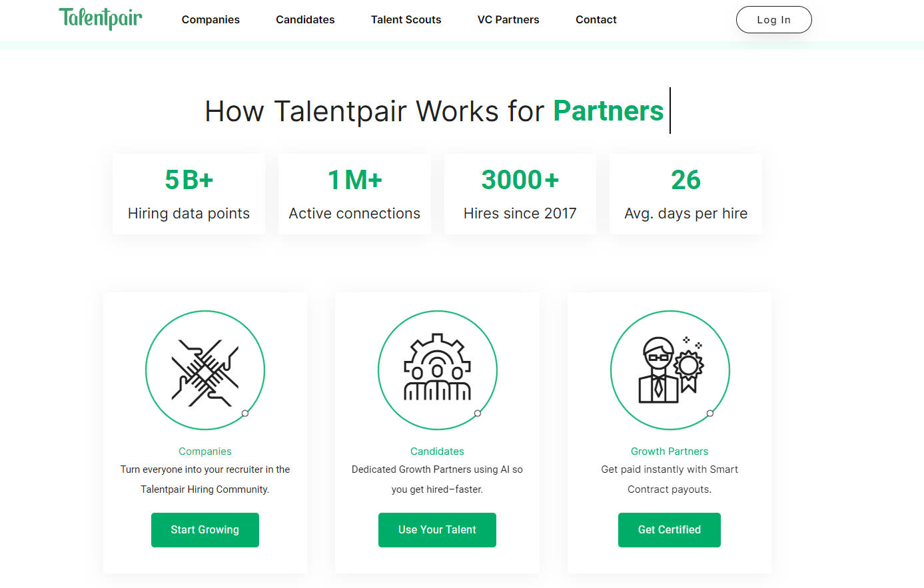Click the certified person Growth Partners icon
Screen dimensions: 924x588
[x=669, y=370]
